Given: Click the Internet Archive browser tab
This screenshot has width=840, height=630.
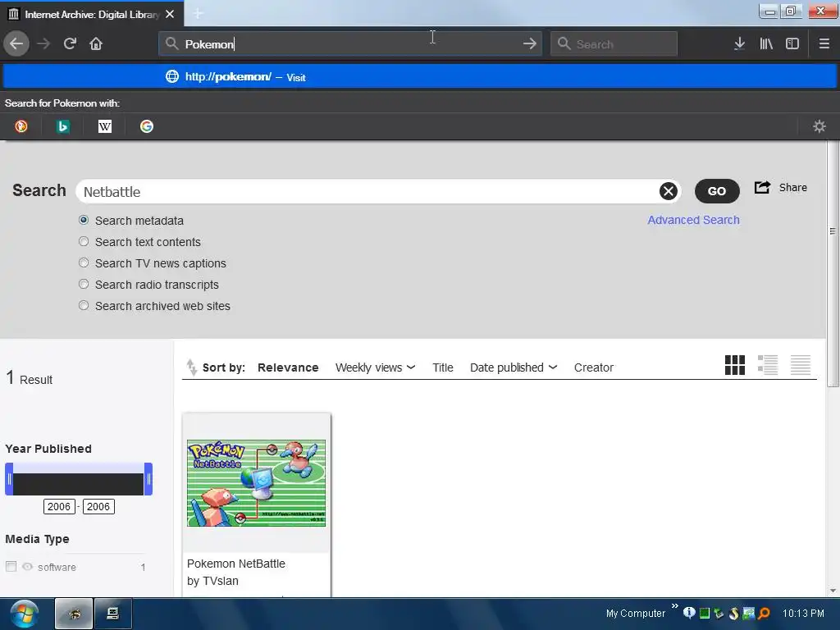Looking at the screenshot, I should pyautogui.click(x=92, y=14).
